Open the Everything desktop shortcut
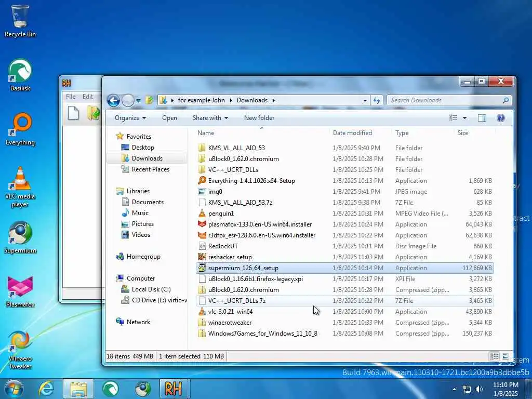532x399 pixels. coord(20,129)
